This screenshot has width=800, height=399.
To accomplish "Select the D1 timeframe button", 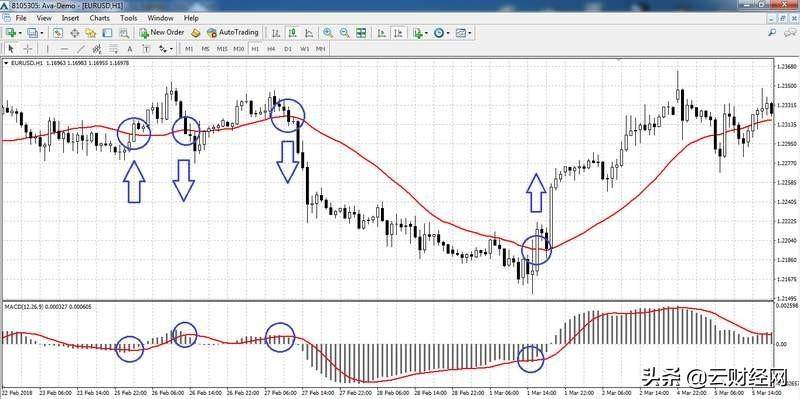I will [x=288, y=49].
